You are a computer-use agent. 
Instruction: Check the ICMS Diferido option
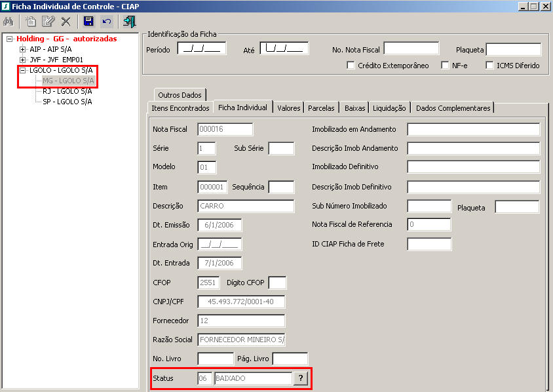pos(490,66)
